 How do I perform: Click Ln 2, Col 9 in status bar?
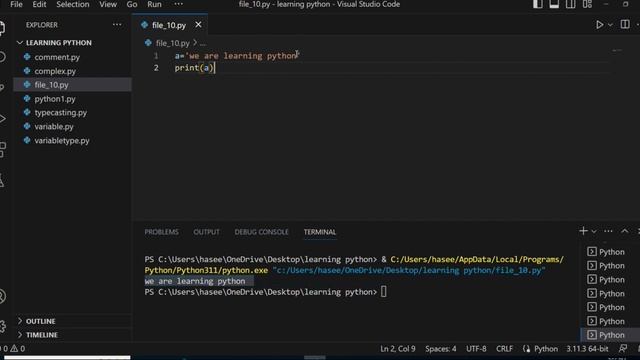[x=398, y=349]
